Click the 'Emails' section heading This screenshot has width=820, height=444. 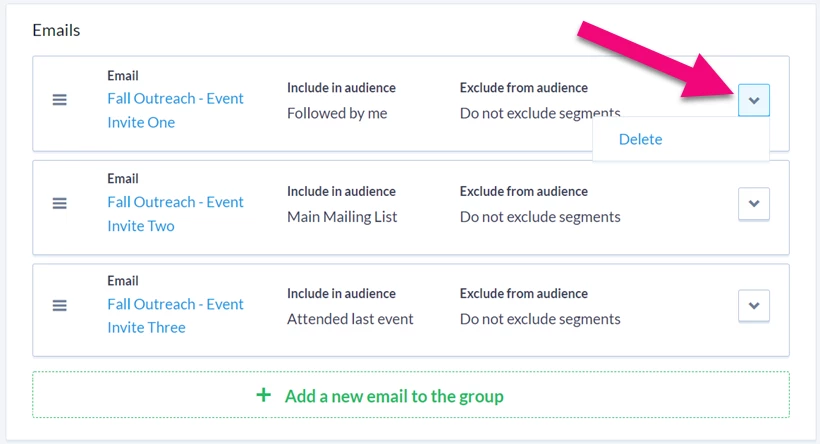pyautogui.click(x=56, y=30)
